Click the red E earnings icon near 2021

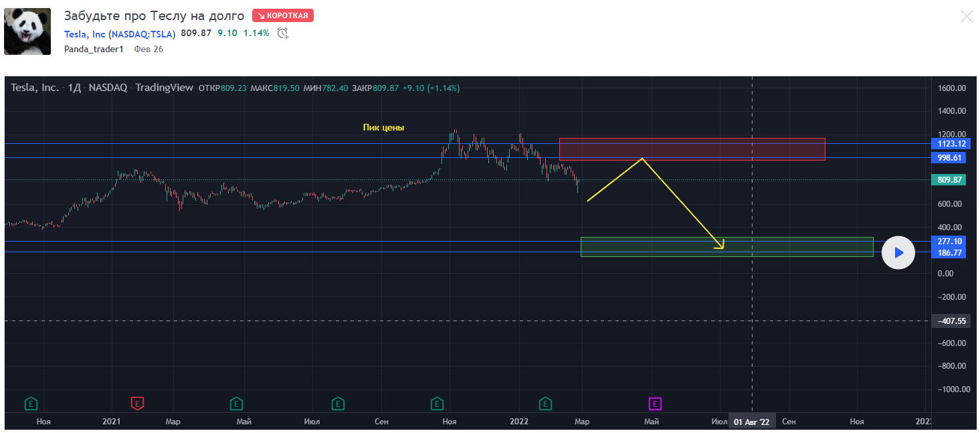point(137,404)
